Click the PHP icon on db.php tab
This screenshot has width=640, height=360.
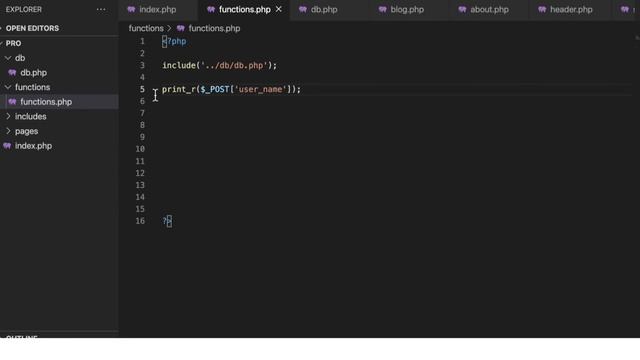302,9
